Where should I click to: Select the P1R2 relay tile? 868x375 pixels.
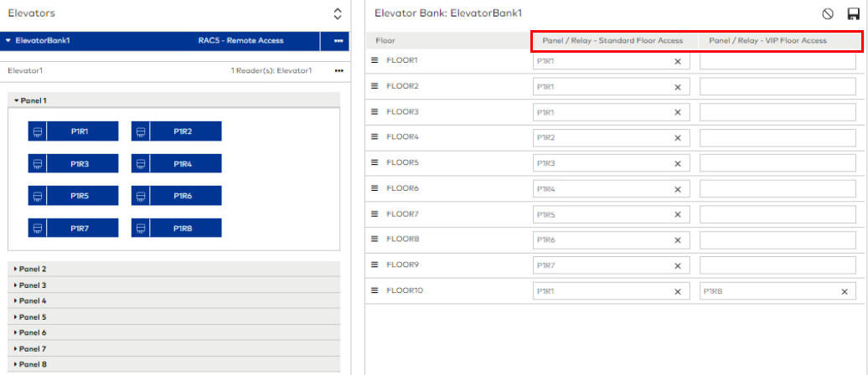pos(176,131)
